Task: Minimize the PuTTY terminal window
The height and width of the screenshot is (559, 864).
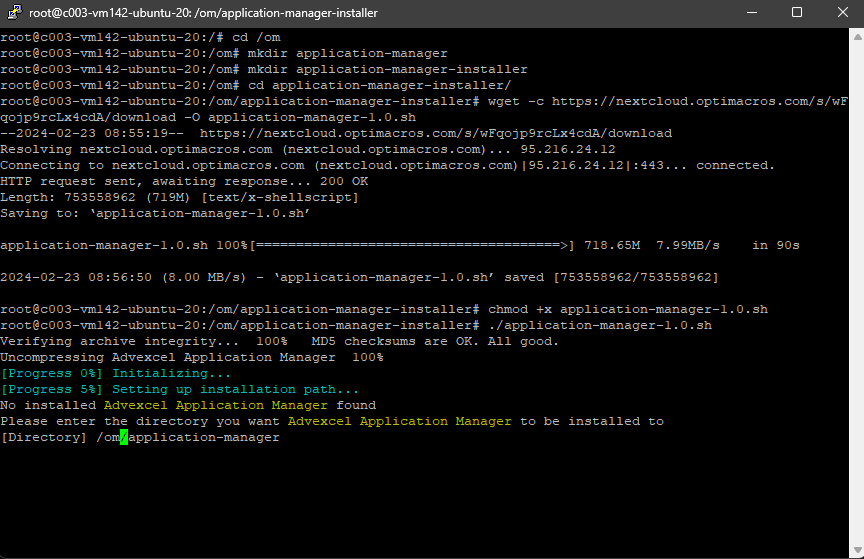Action: click(x=752, y=12)
